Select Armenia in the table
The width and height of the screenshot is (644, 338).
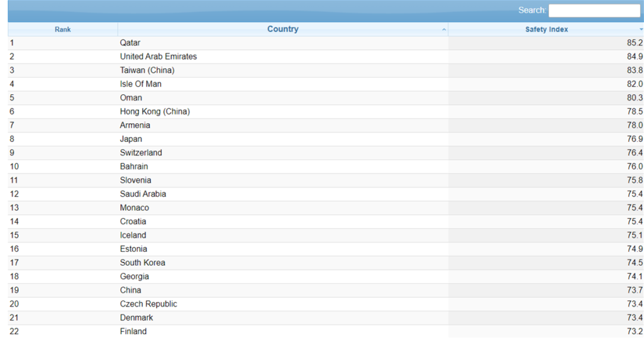tap(135, 125)
